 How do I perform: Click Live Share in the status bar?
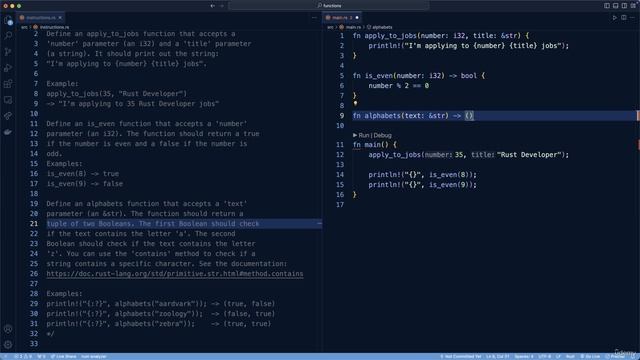pos(63,356)
